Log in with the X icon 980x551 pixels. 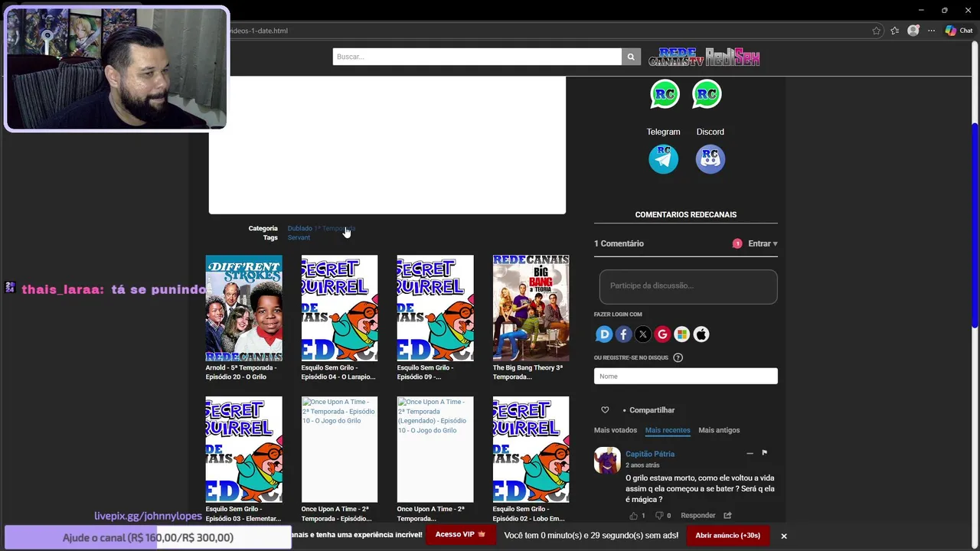[x=643, y=334]
